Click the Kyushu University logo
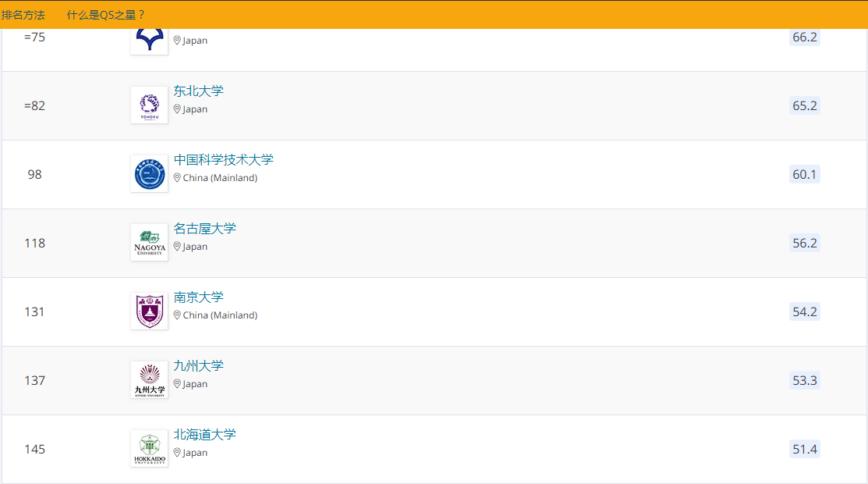The image size is (868, 484). 150,379
